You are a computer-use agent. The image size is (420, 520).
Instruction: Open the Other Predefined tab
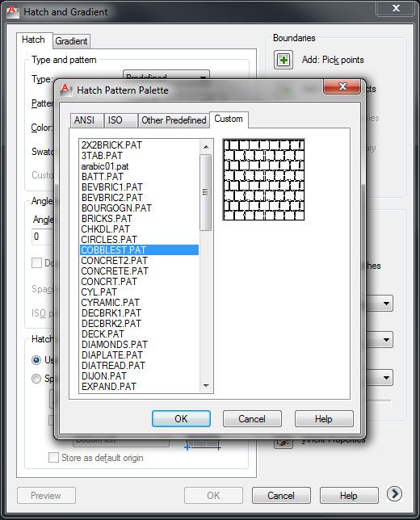pos(174,120)
